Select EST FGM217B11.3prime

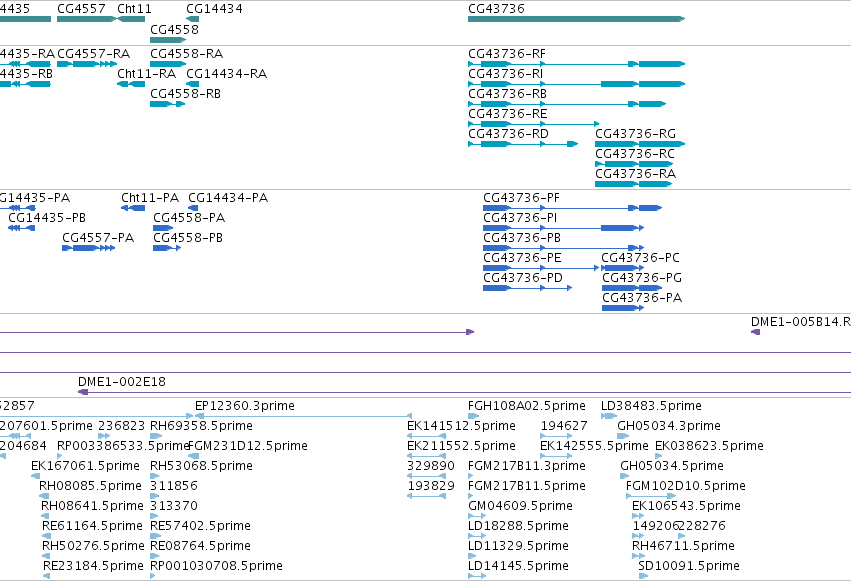[x=471, y=477]
